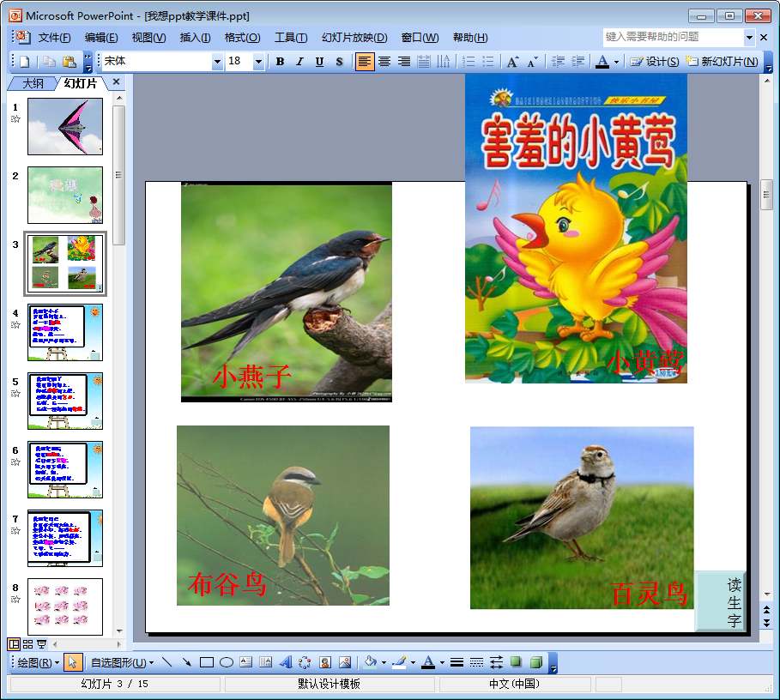780x700 pixels.
Task: Open the 绘图(R) drawing menu
Action: tap(39, 663)
